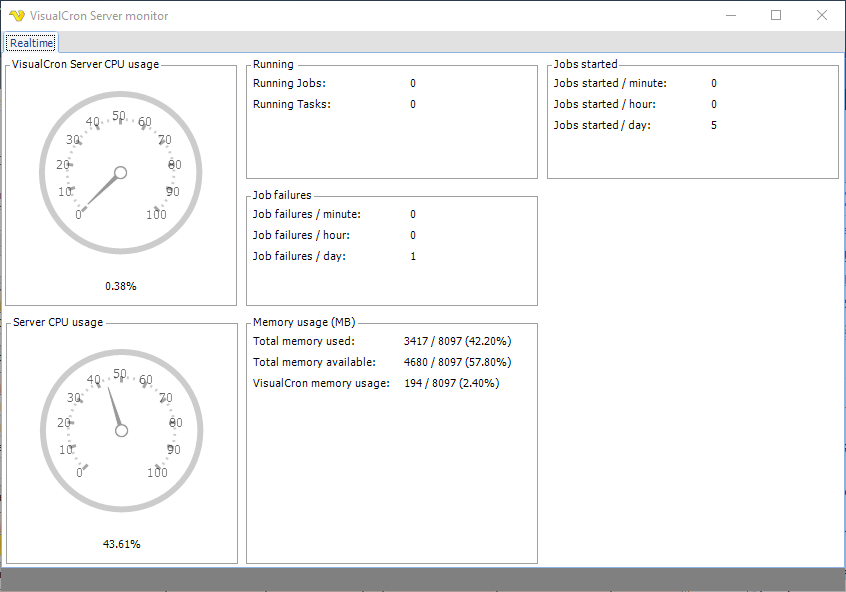
Task: Click the Jobs started / hour label
Action: point(604,104)
